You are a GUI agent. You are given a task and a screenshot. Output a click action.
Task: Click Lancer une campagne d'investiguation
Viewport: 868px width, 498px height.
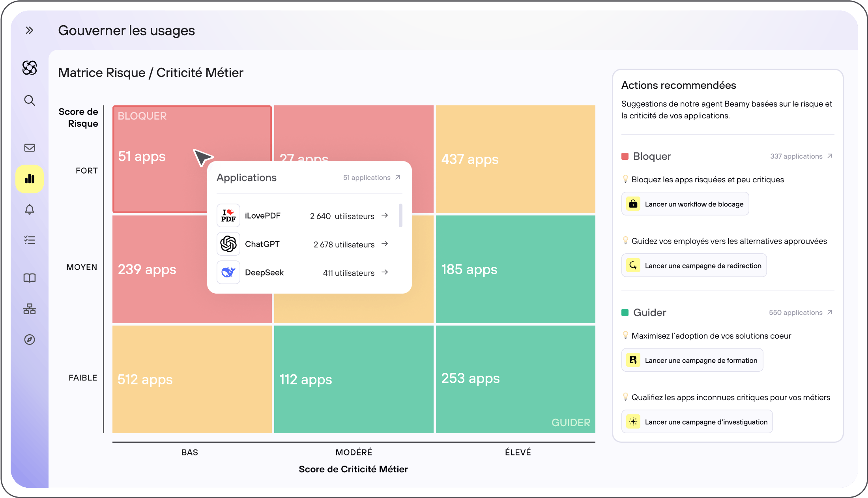(x=697, y=422)
